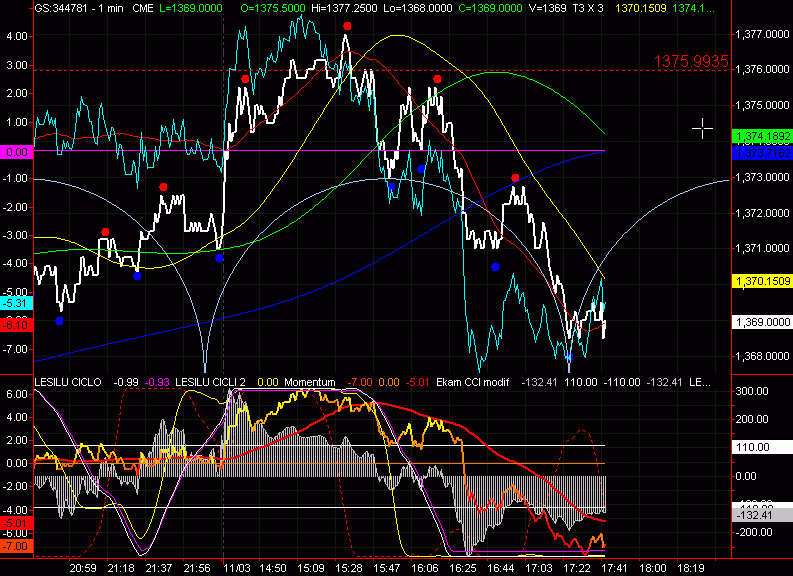Select the 1,372.0000 price axis label
Viewport: 793px width, 576px height.
click(x=762, y=213)
